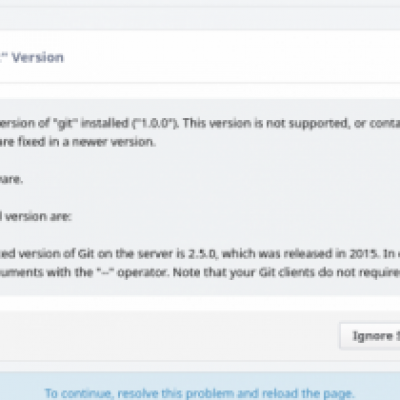Click the line ending with 'ware.'
400x400 pixels.
(11, 180)
